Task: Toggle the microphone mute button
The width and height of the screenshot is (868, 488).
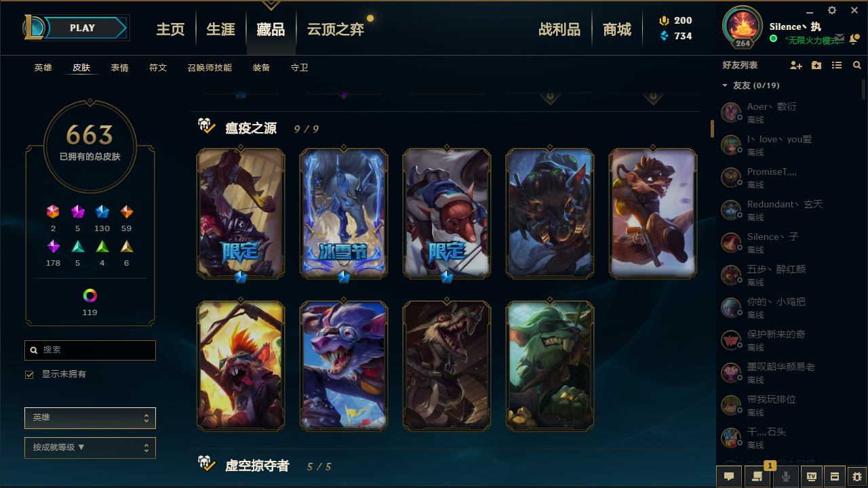Action: tap(786, 476)
